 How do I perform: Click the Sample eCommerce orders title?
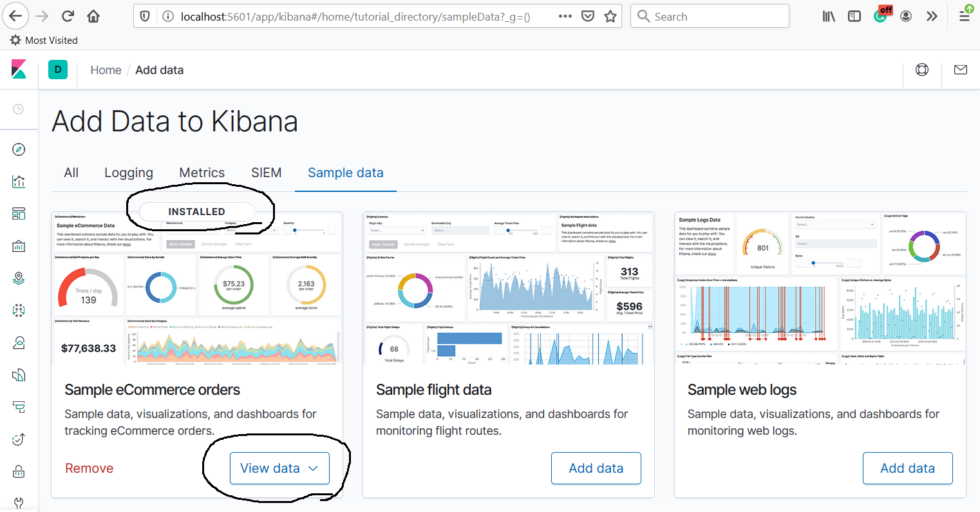pos(153,390)
